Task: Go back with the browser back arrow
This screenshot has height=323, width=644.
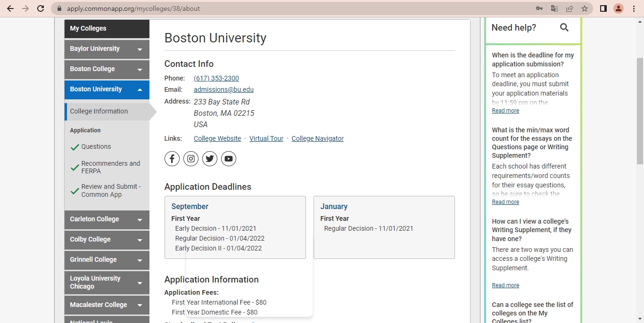Action: click(x=10, y=8)
